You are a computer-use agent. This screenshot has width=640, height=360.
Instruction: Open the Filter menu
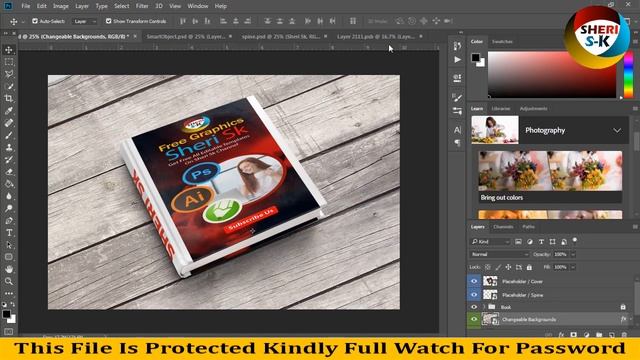click(142, 6)
